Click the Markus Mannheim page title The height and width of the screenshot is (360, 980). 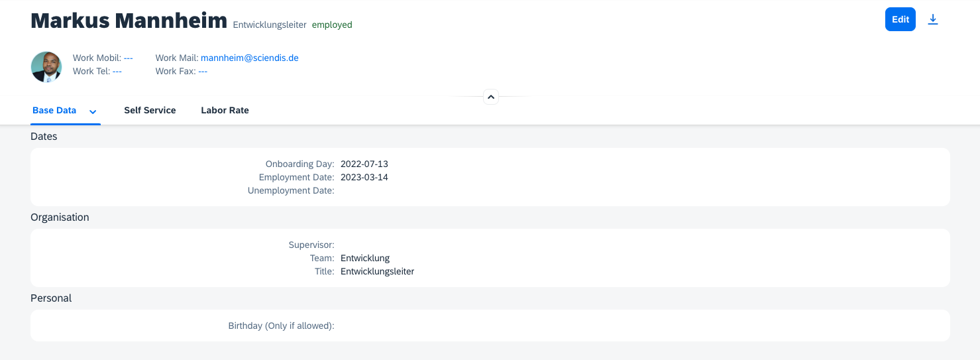129,21
